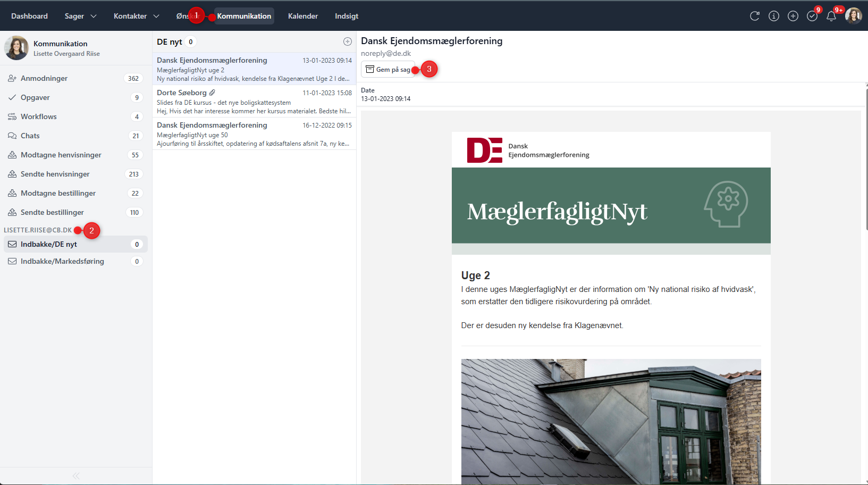Viewport: 868px width, 485px height.
Task: Open Sendte henvisninger list
Action: coord(76,174)
